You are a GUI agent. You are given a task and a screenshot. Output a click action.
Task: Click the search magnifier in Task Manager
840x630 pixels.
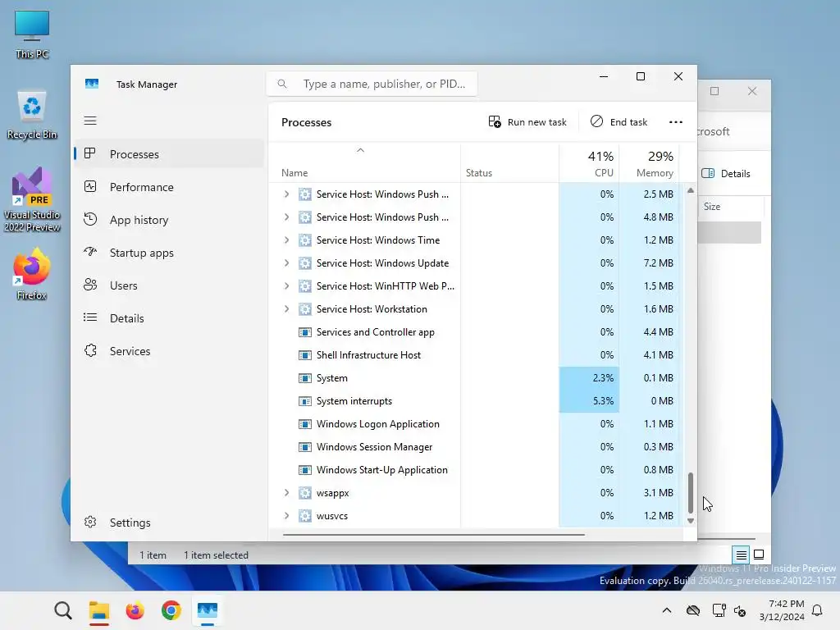pos(282,84)
